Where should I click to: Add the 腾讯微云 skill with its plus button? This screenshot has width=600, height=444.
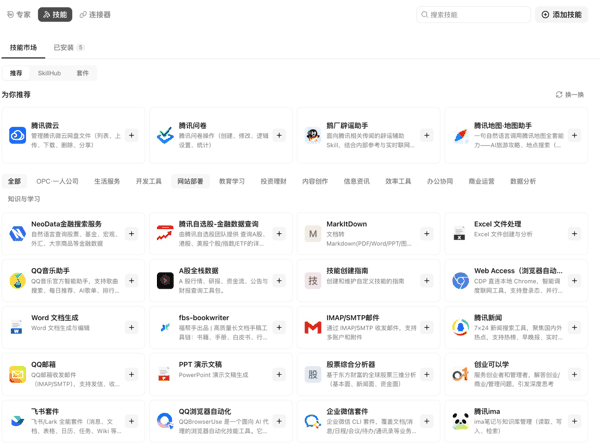coord(131,135)
